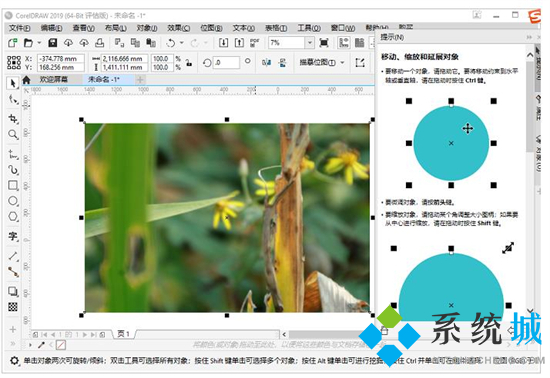This screenshot has height=378, width=550.
Task: Open the File (文件) menu
Action: [19, 28]
